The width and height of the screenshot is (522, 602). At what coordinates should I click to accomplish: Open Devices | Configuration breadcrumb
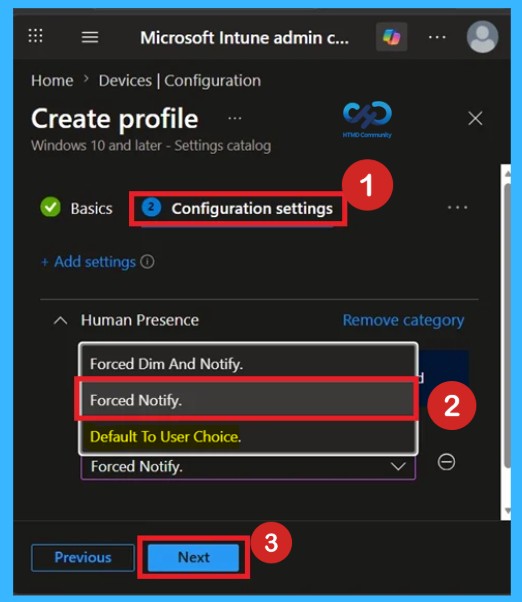pyautogui.click(x=180, y=81)
